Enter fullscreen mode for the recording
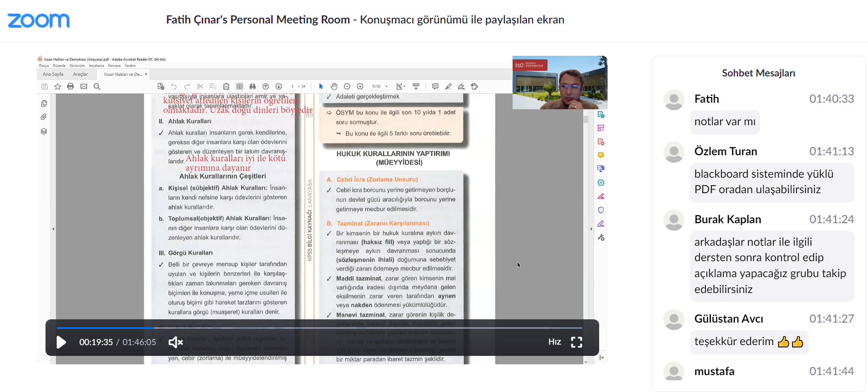The image size is (868, 392). tap(576, 342)
